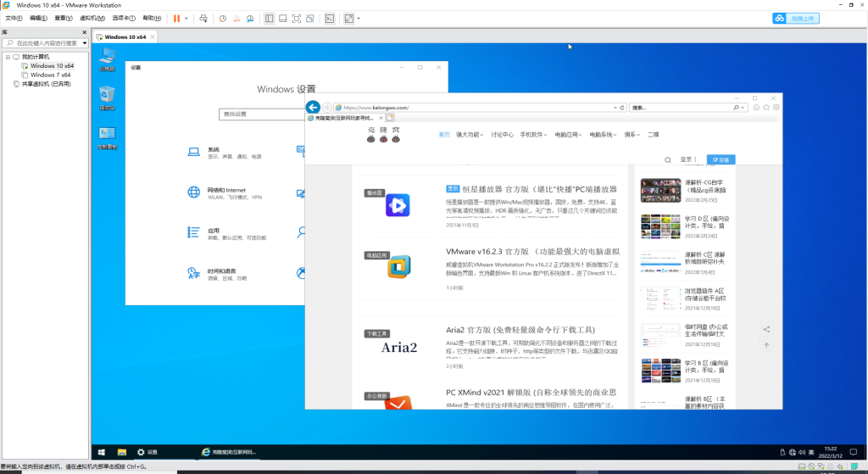Open 时间和语言 in Windows Settings
Image resolution: width=868 pixels, height=474 pixels.
coord(217,274)
